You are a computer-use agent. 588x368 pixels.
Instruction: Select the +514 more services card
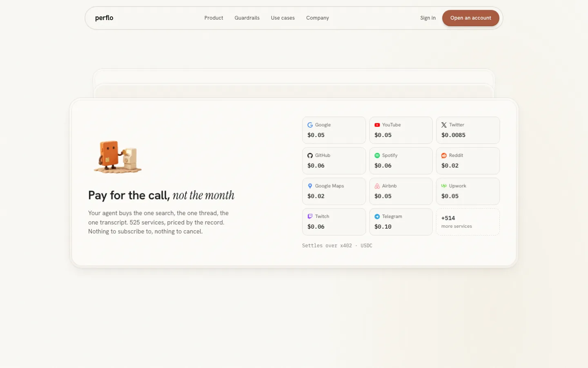pyautogui.click(x=468, y=222)
